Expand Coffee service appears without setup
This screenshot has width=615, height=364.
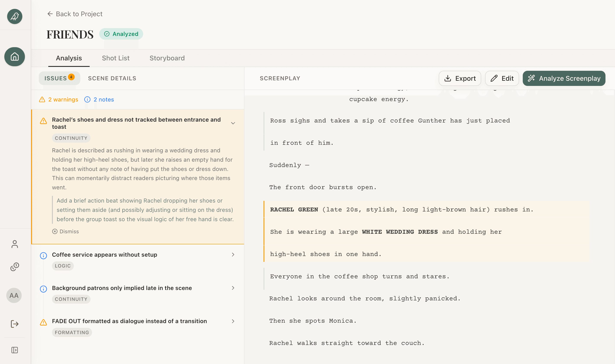click(x=233, y=254)
